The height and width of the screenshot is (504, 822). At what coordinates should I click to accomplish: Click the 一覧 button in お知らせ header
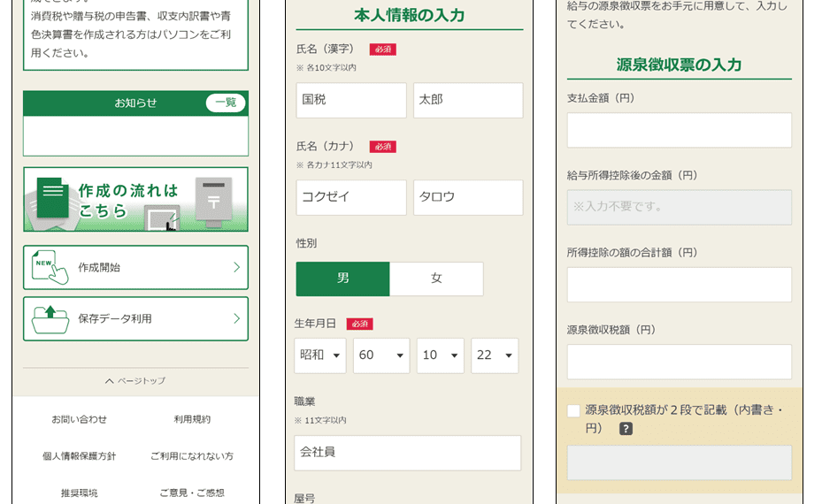tap(226, 103)
